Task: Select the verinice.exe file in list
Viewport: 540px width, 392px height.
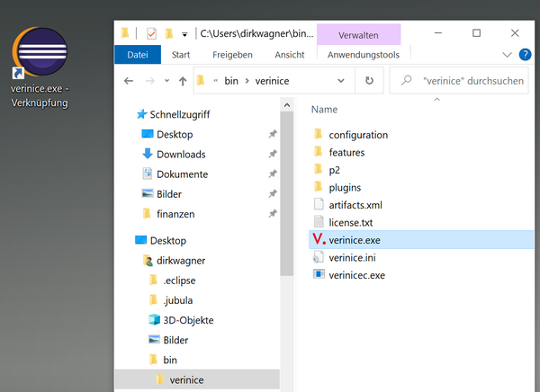Action: 355,240
